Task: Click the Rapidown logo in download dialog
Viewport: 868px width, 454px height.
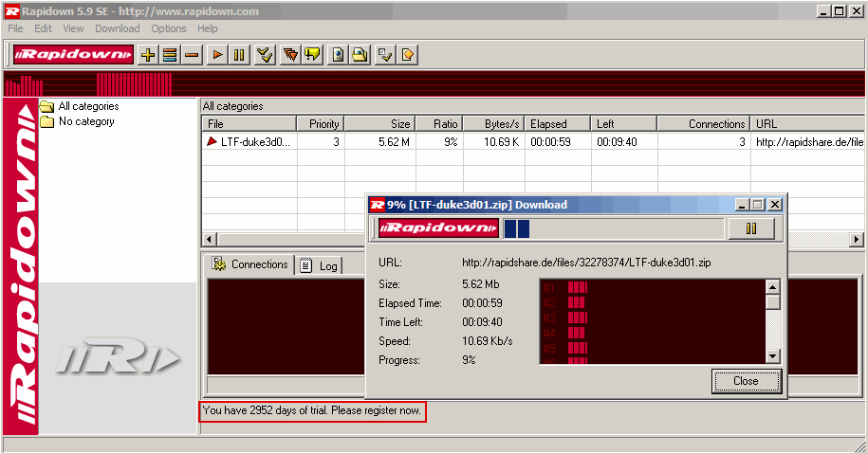Action: click(438, 227)
